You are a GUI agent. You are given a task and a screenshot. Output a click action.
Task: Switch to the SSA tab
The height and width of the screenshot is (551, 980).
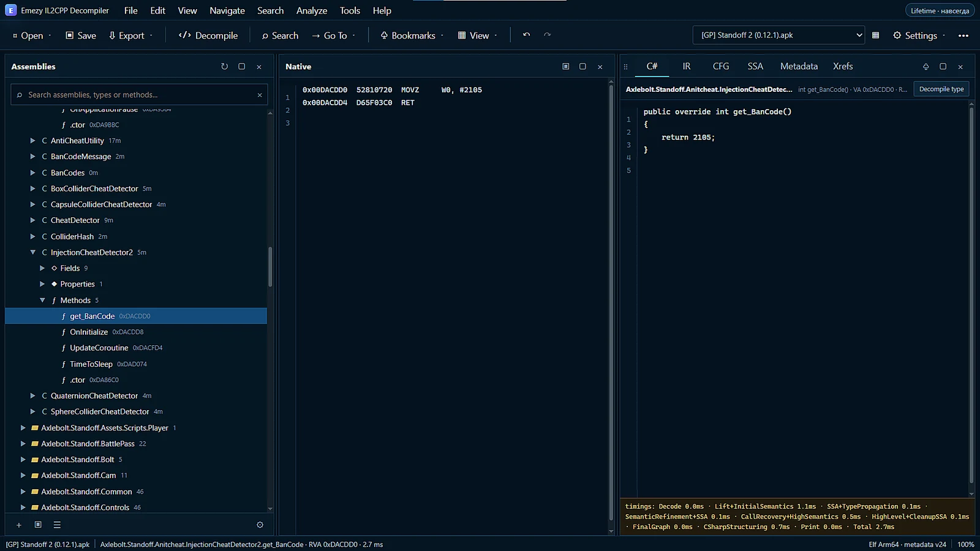pos(755,66)
